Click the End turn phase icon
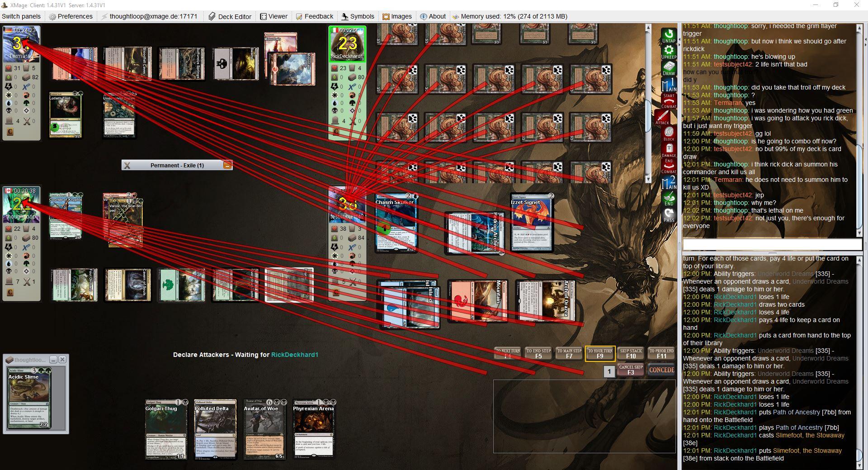Viewport: 868px width, 470px height. [669, 199]
